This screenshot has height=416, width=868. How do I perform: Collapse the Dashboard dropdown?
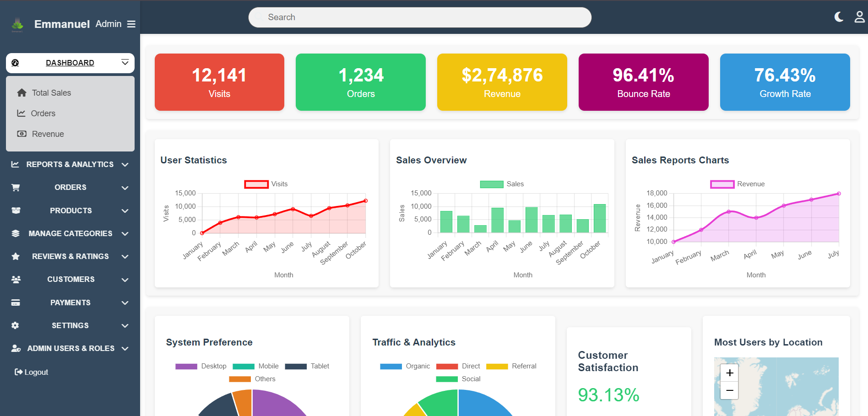click(x=125, y=63)
